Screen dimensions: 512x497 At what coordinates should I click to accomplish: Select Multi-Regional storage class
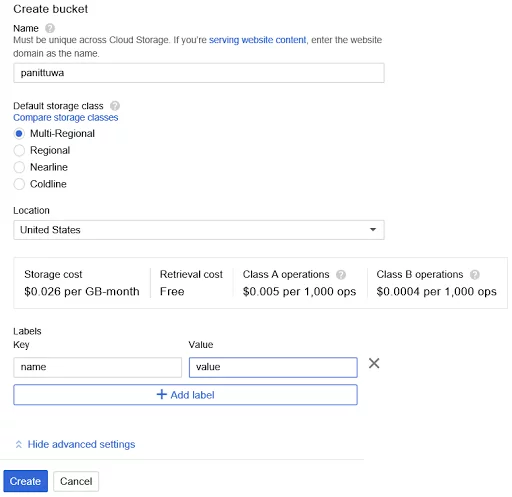tap(19, 134)
